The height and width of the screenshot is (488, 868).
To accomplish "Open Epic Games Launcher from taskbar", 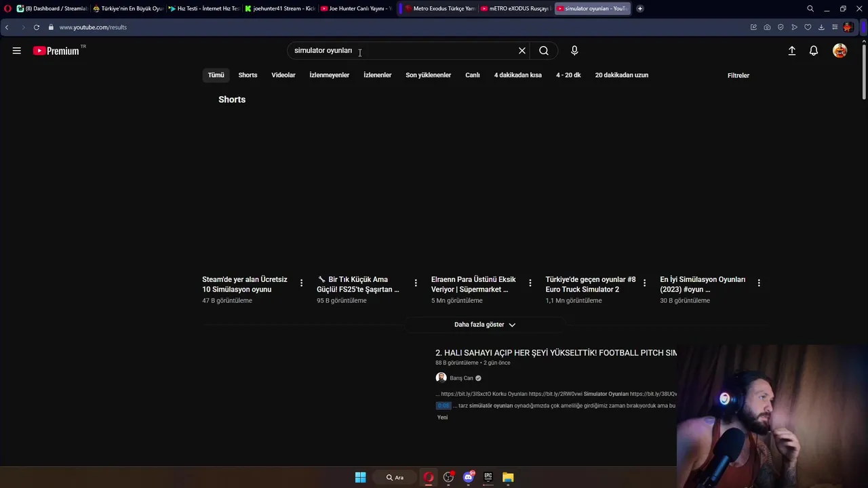I will (x=488, y=477).
